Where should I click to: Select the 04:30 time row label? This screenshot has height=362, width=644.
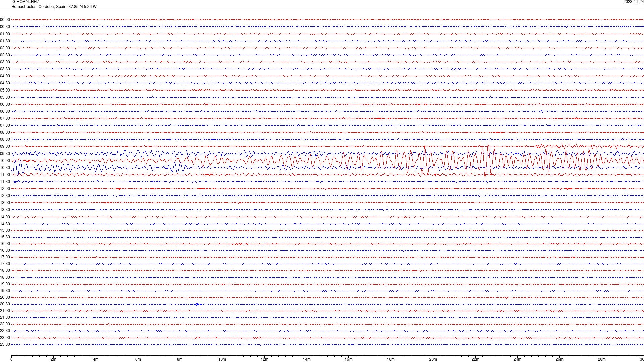click(x=5, y=83)
